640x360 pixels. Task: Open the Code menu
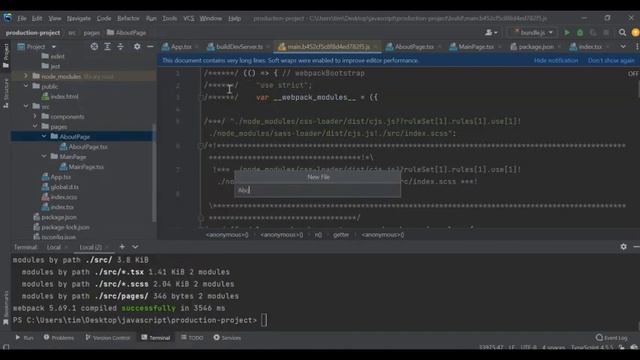tap(104, 18)
